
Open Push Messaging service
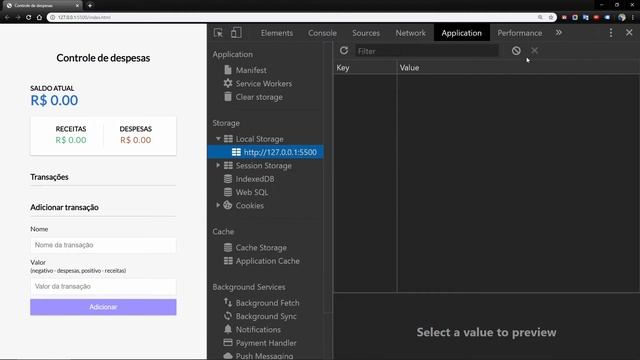pos(264,356)
